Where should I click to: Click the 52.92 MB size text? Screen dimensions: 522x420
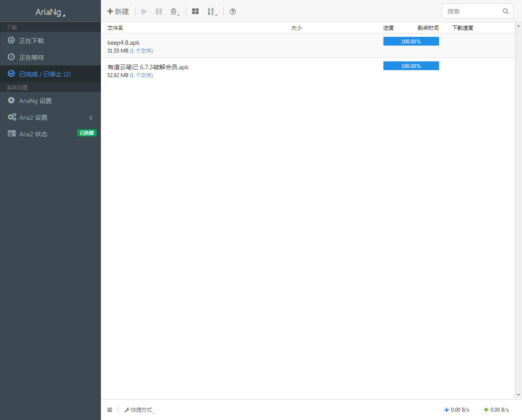(118, 75)
